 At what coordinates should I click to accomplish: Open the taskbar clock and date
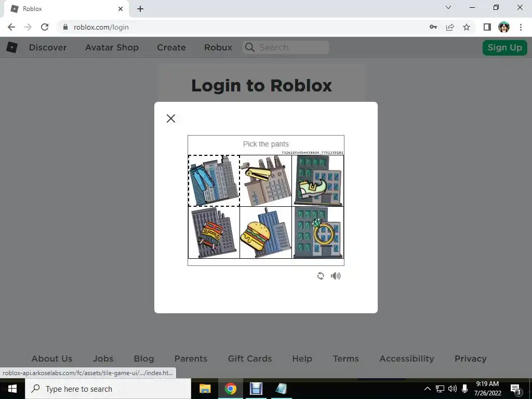487,389
